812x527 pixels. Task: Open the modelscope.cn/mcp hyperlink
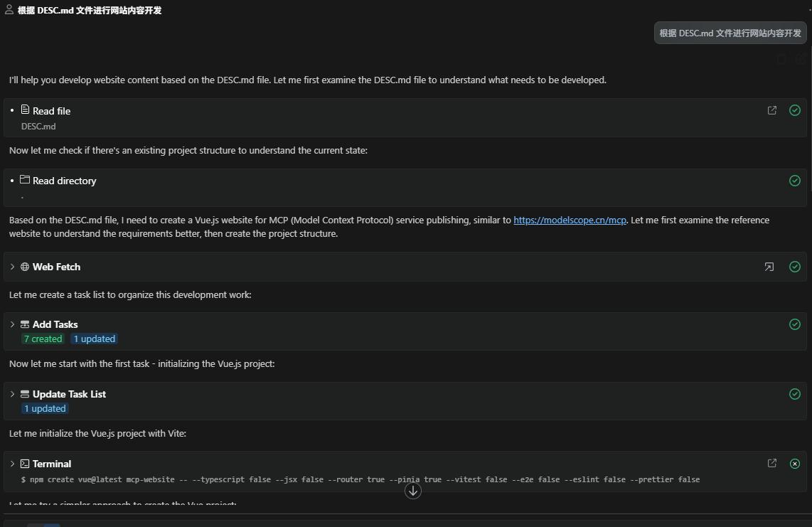click(x=570, y=220)
